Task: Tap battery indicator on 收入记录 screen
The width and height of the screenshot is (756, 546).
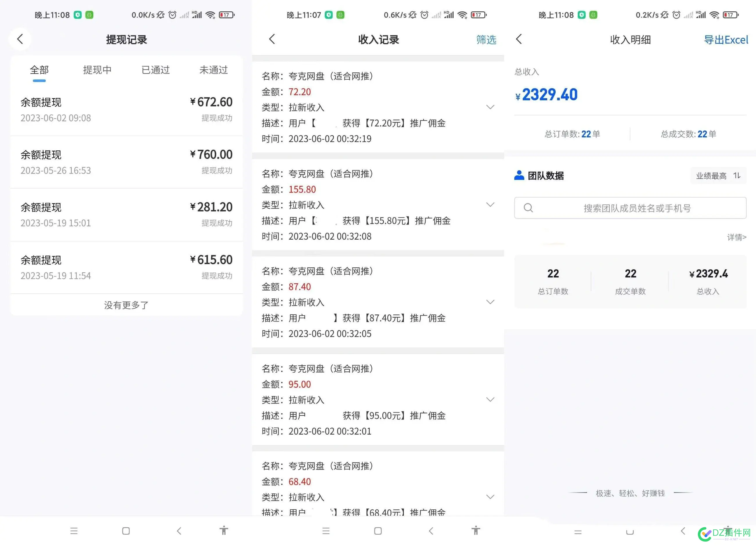Action: click(479, 15)
